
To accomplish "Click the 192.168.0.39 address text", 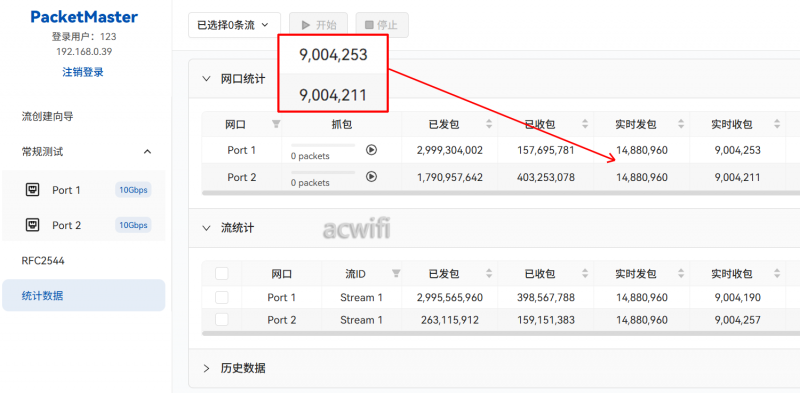I will pos(84,52).
